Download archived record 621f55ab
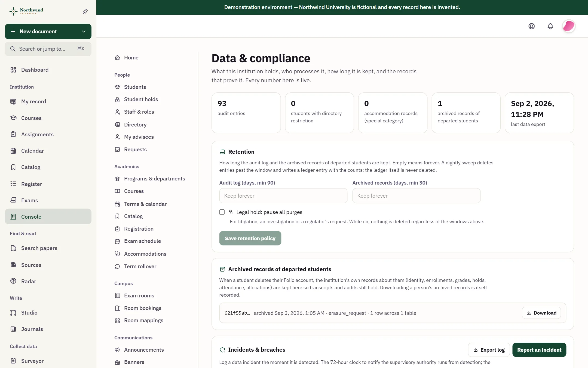Viewport: 588px width, 368px height. pos(541,313)
